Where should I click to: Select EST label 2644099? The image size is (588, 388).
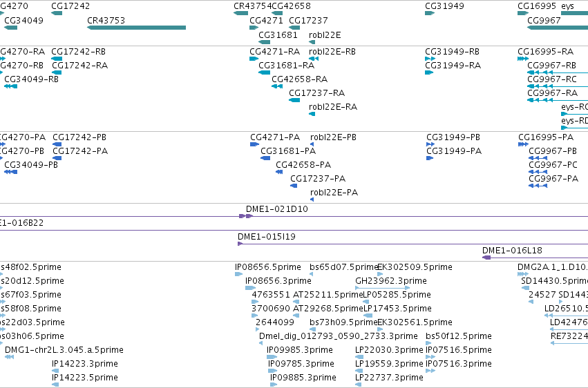[275, 322]
